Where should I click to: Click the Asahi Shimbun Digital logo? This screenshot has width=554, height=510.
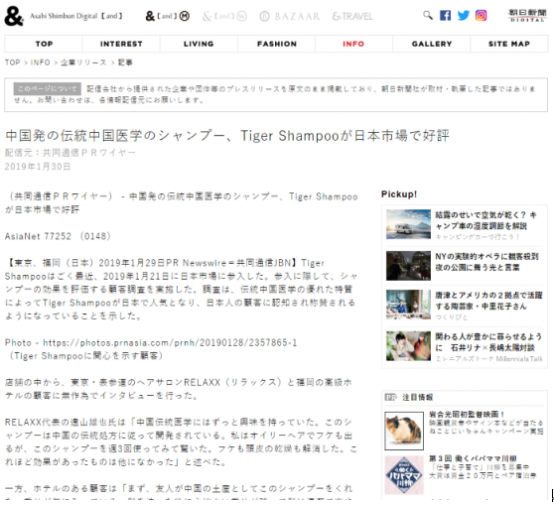click(528, 16)
